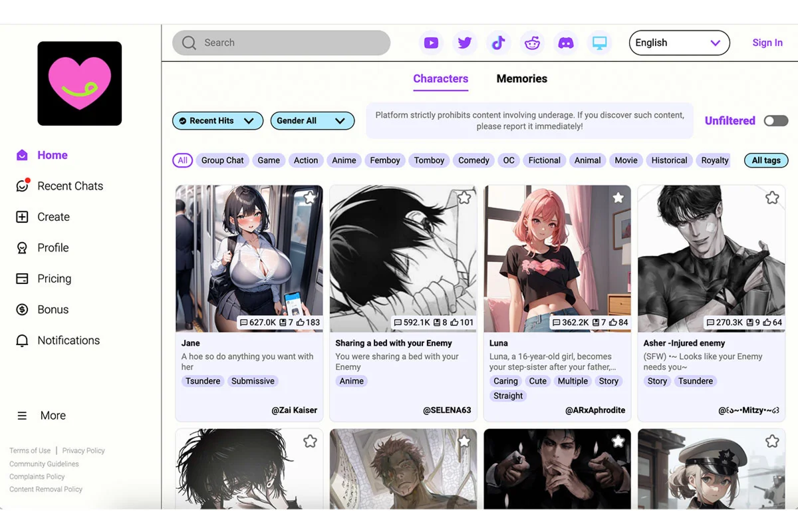The image size is (798, 532).
Task: Star the red-haired man card in second row
Action: click(x=464, y=441)
